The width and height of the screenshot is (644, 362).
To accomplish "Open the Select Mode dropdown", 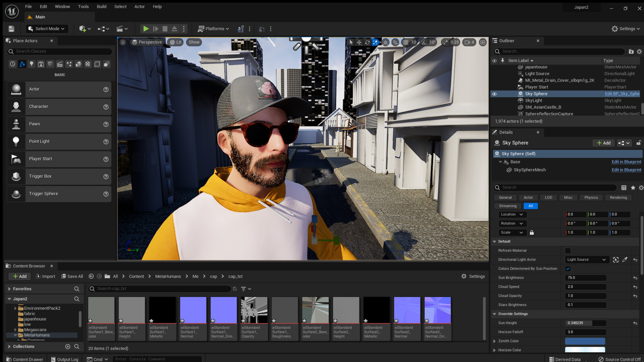I will pos(46,29).
